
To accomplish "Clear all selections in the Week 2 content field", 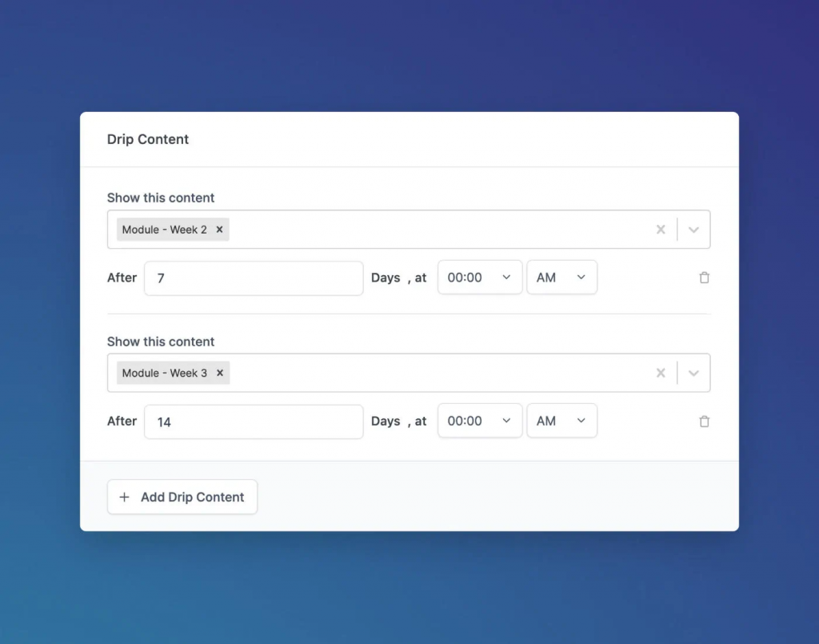I will pos(661,230).
